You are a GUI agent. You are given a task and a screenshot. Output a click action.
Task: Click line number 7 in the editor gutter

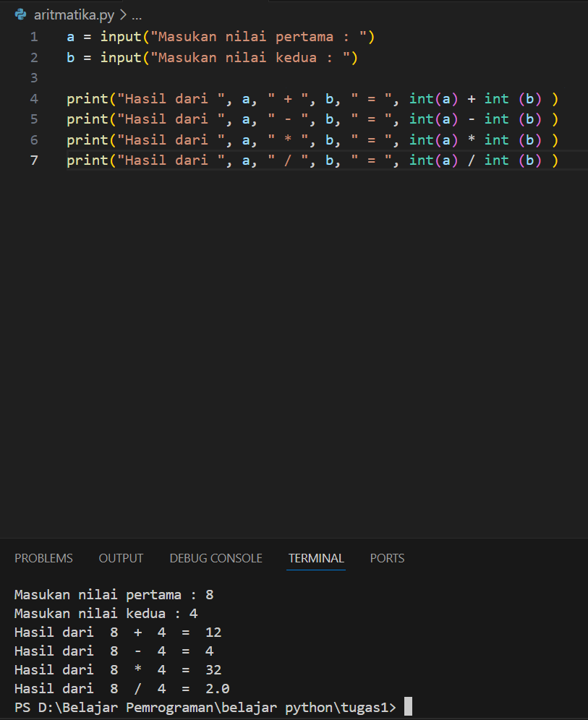click(x=33, y=160)
